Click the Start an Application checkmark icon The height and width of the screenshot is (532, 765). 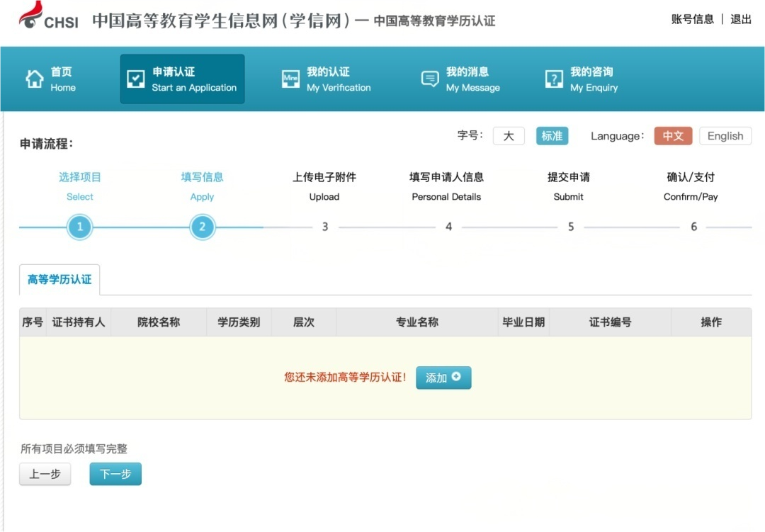pos(136,79)
